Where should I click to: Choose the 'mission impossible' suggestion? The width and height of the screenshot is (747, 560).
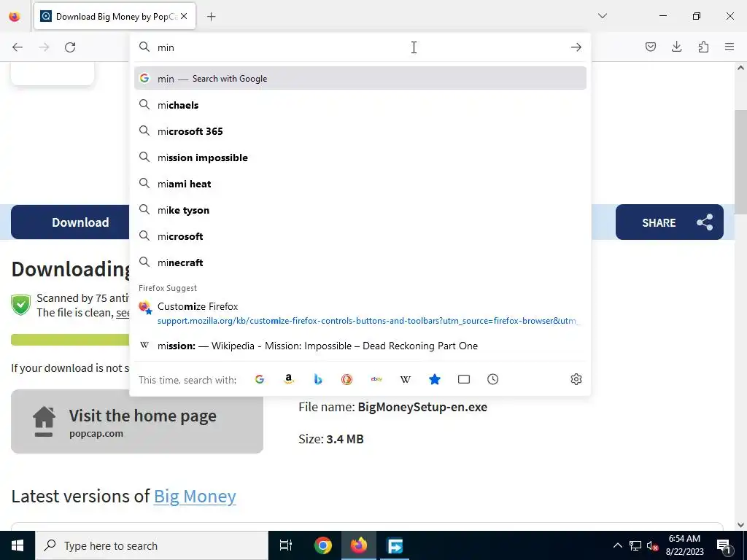(x=360, y=157)
